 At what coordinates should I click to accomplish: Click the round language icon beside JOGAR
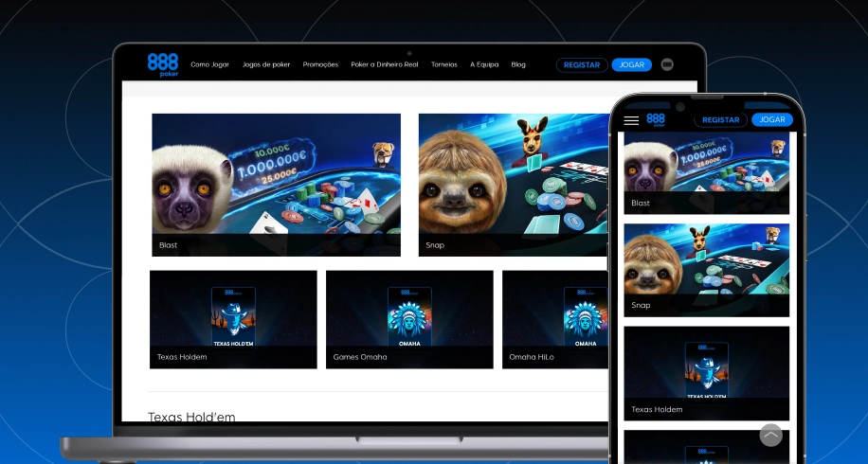667,64
